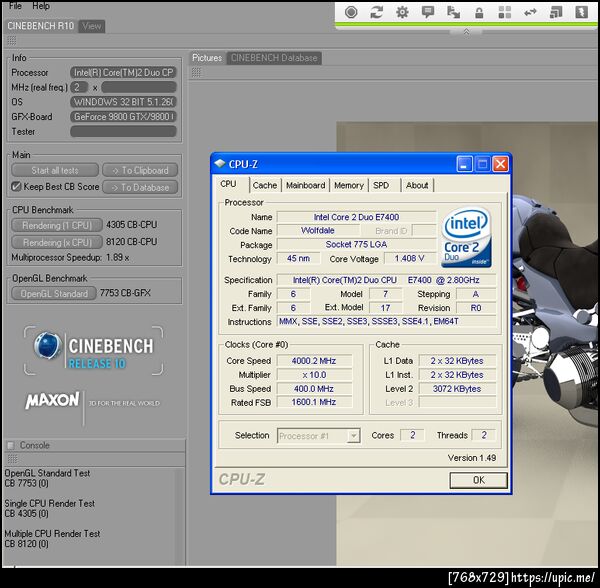Click the empty Tester field
Image resolution: width=600 pixels, height=588 pixels.
pos(123,131)
